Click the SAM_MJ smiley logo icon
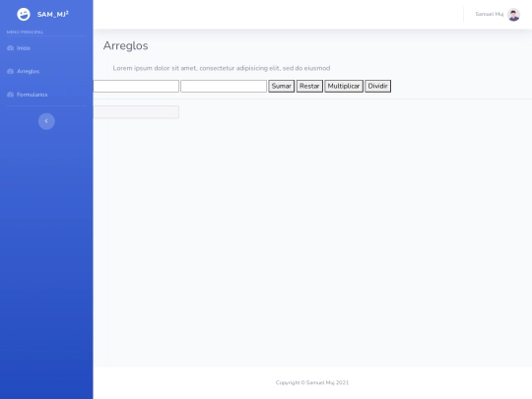Image resolution: width=532 pixels, height=399 pixels. pyautogui.click(x=24, y=14)
